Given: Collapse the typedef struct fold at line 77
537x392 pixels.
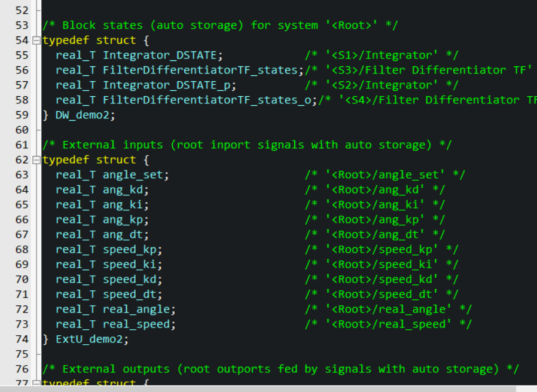Looking at the screenshot, I should click(36, 384).
